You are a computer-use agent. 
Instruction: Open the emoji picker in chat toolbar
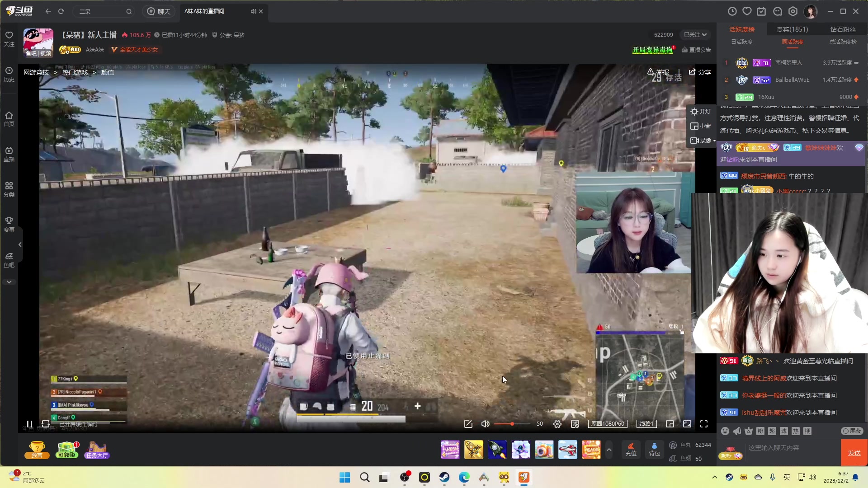point(725,431)
